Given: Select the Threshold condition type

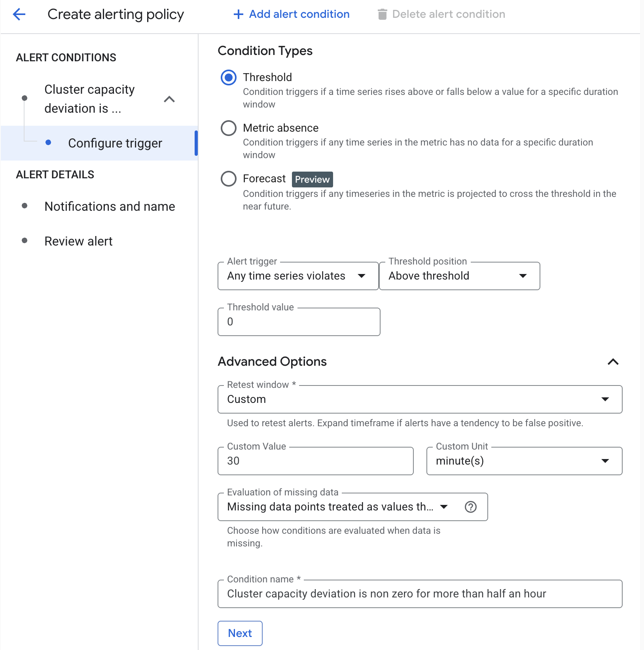Looking at the screenshot, I should click(229, 77).
